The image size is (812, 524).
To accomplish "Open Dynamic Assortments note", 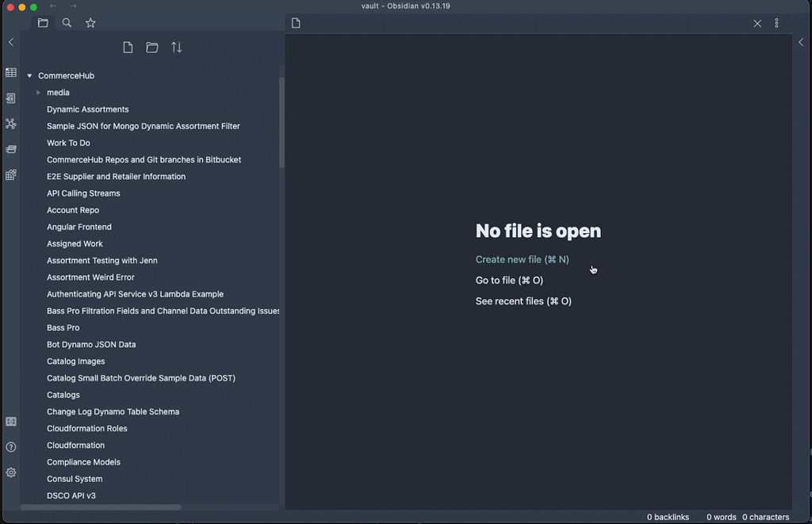I will coord(87,109).
